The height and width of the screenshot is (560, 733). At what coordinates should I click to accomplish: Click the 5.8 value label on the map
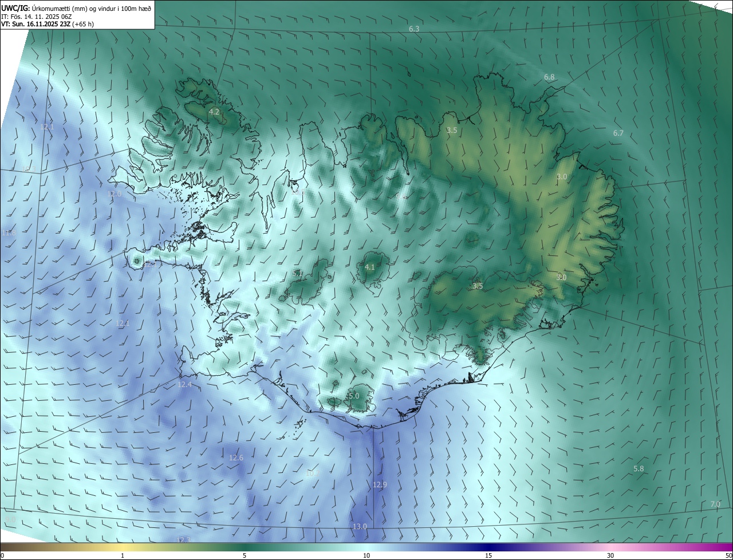(639, 468)
